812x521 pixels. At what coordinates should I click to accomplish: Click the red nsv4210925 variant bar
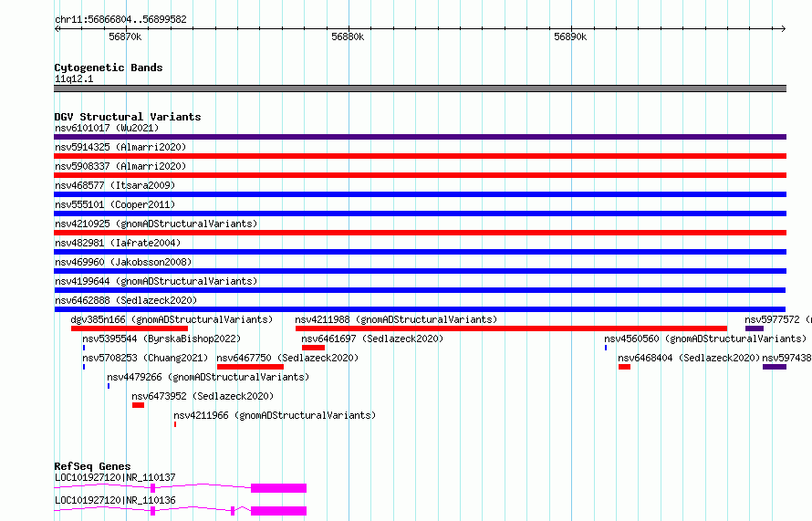tap(420, 233)
